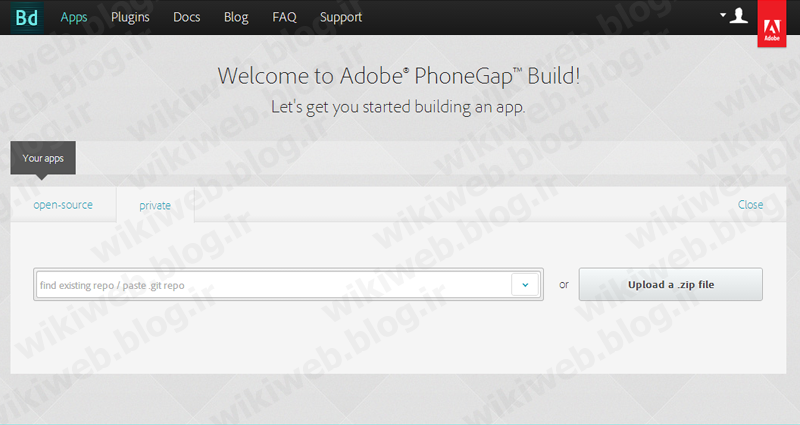Click the 'or' label beside the upload button
Image resolution: width=800 pixels, height=425 pixels.
pyautogui.click(x=564, y=285)
